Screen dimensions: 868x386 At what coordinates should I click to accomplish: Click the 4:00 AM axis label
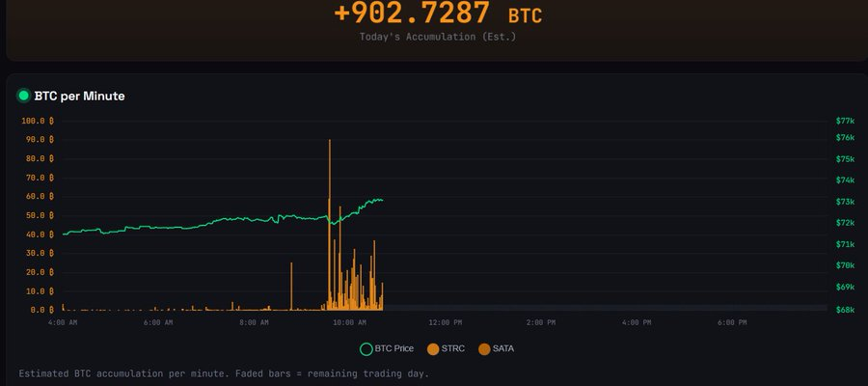[x=63, y=323]
